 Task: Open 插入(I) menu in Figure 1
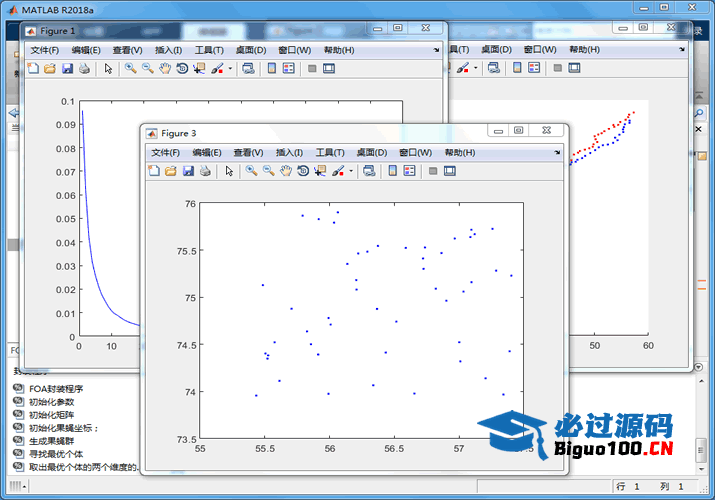(x=169, y=50)
